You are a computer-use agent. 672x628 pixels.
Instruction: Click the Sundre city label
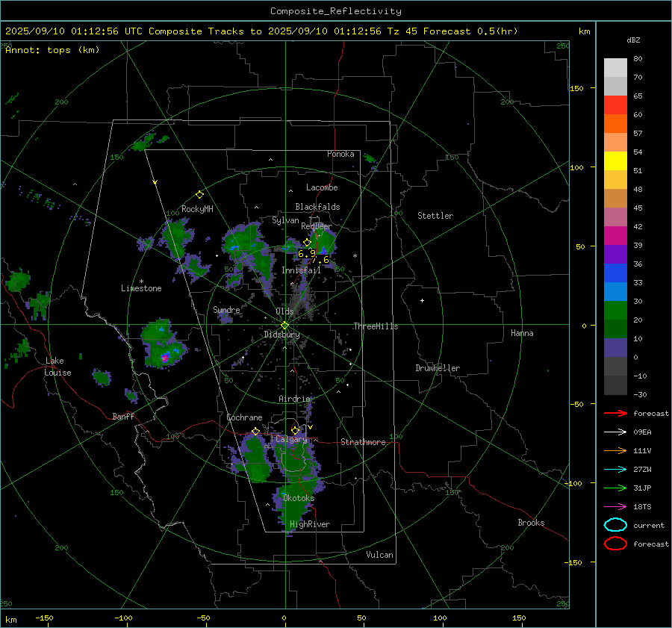[x=226, y=309]
